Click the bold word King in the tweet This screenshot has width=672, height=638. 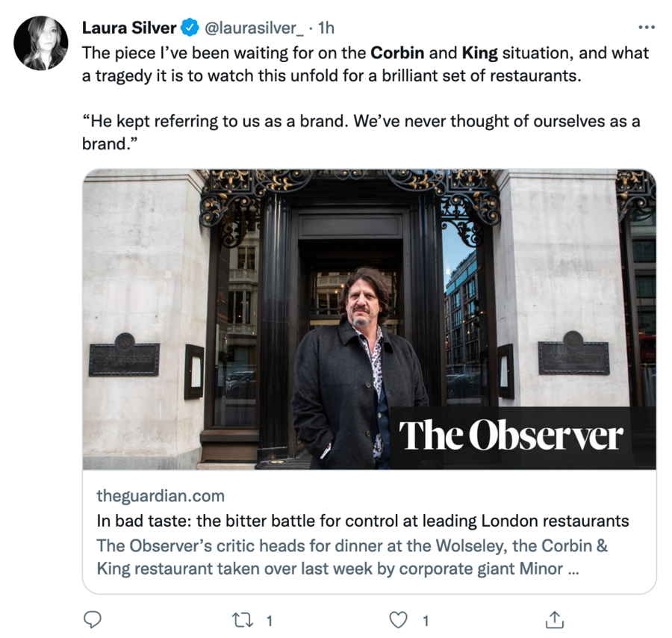point(480,53)
